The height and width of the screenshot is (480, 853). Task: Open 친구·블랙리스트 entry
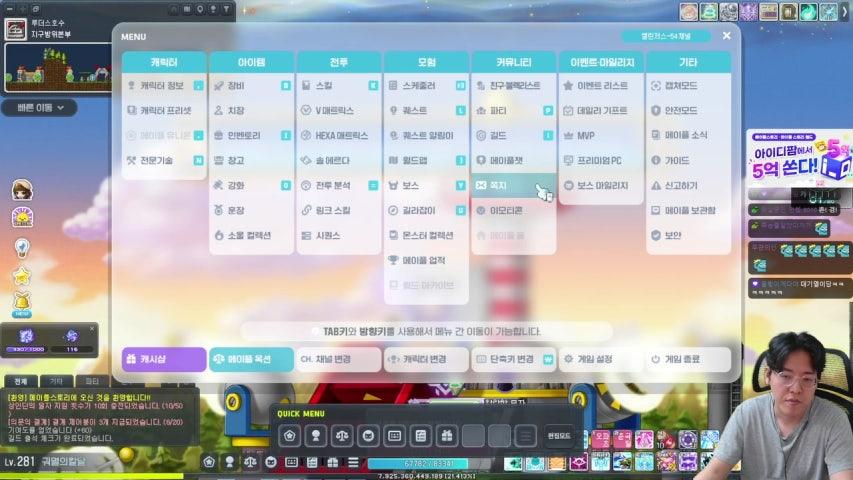(514, 85)
